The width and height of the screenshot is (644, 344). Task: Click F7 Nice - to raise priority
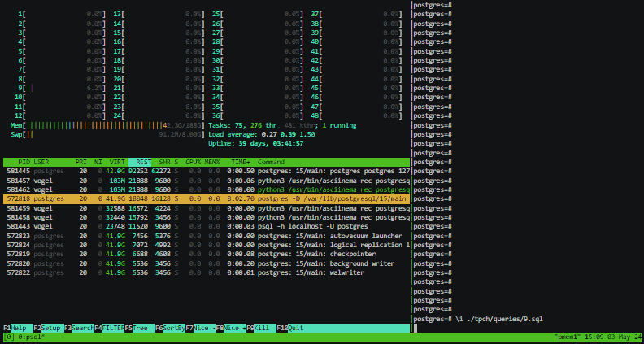coord(200,328)
